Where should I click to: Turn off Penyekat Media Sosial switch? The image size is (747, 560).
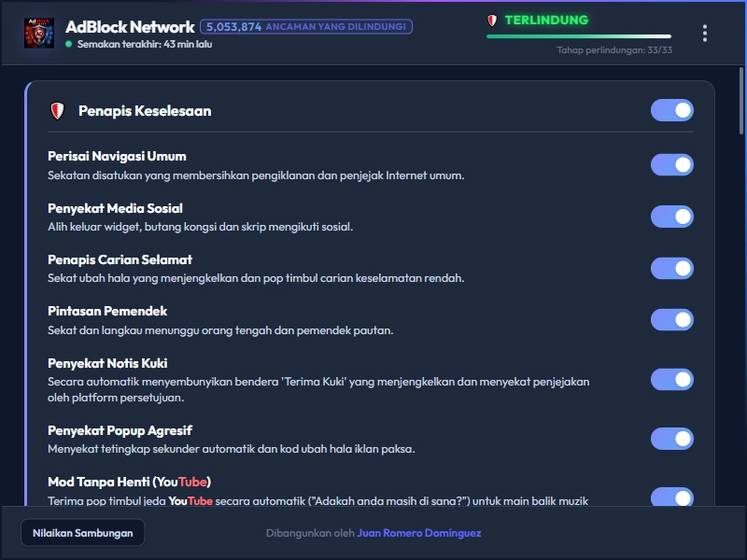(x=671, y=217)
